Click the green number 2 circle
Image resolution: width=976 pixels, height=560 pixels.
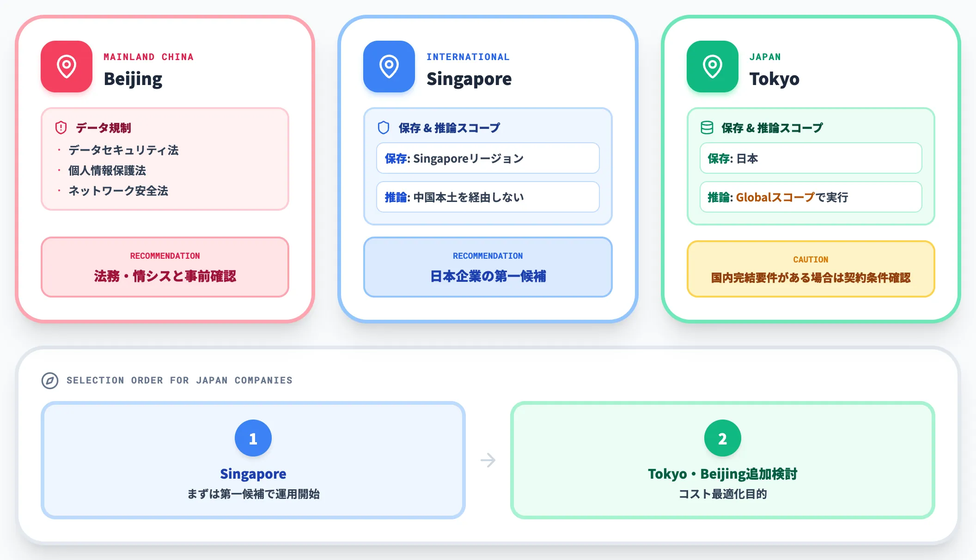(x=723, y=438)
